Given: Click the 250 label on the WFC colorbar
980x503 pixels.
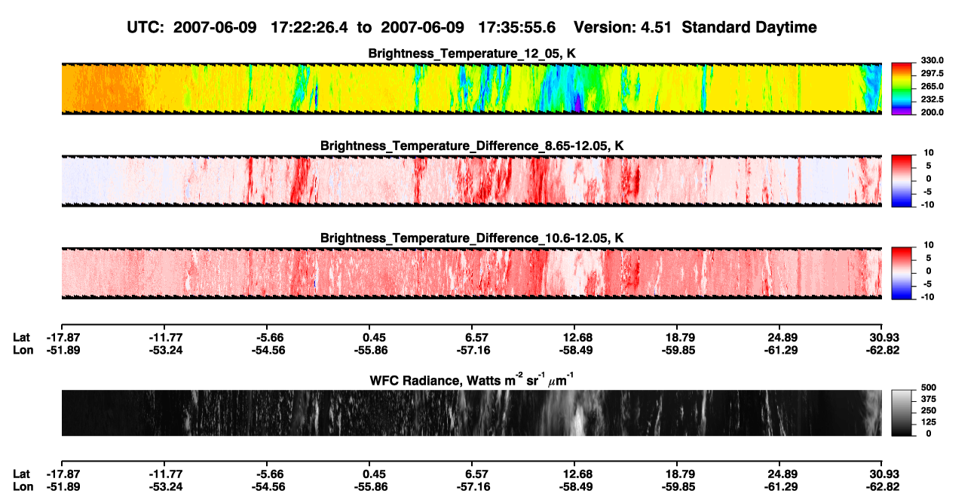Looking at the screenshot, I should click(929, 410).
